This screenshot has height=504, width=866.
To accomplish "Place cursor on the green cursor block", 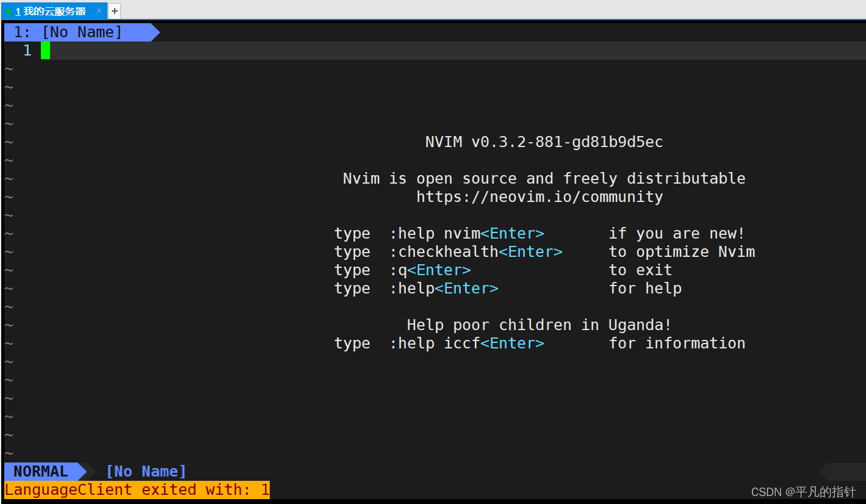I will pos(46,51).
